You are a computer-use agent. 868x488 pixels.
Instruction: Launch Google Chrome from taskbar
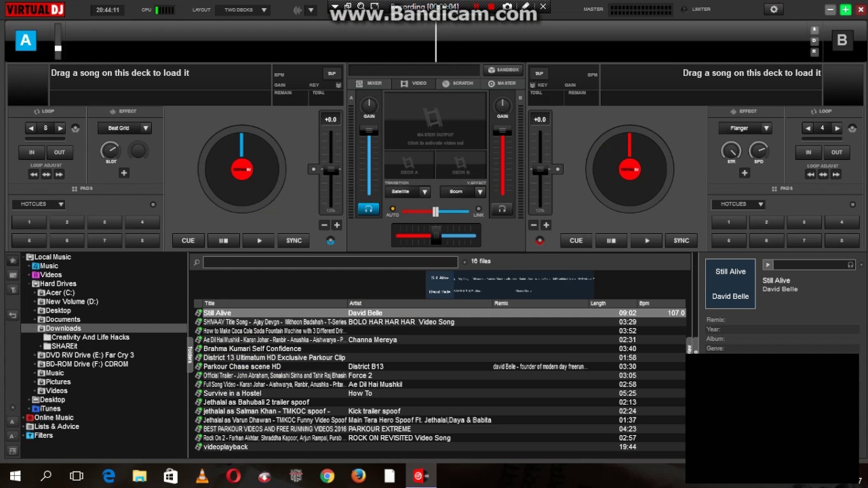click(x=328, y=476)
